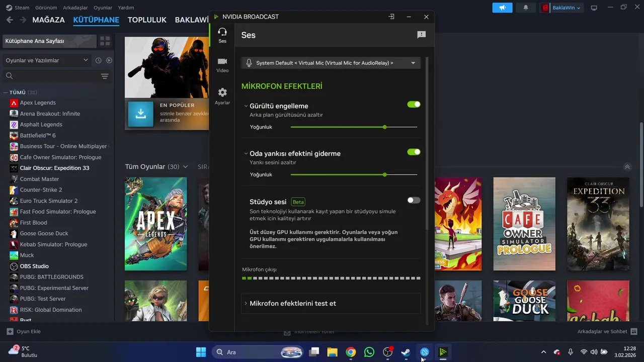Screen dimensions: 644x362
Task: Open Arkadaşlar menu
Action: tap(75, 8)
